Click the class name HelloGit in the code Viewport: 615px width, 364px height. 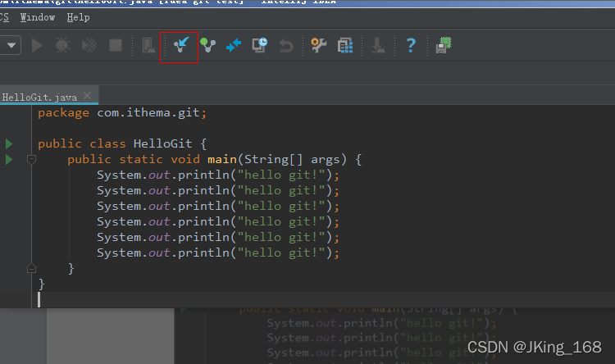(x=163, y=143)
